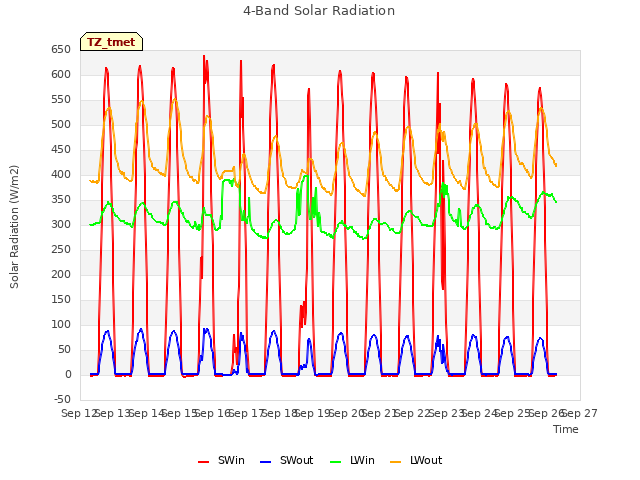This screenshot has height=480, width=640.
Task: Click the Sep 12 x-axis date label
Action: [x=78, y=413]
